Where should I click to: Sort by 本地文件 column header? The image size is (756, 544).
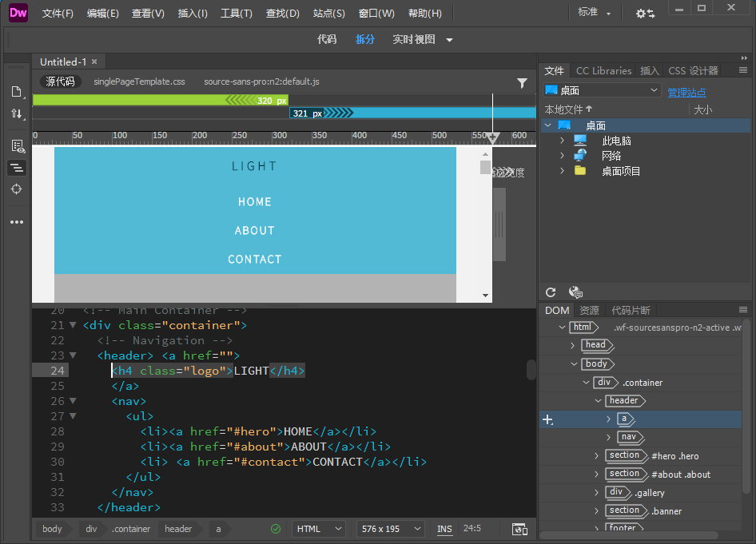coord(568,109)
